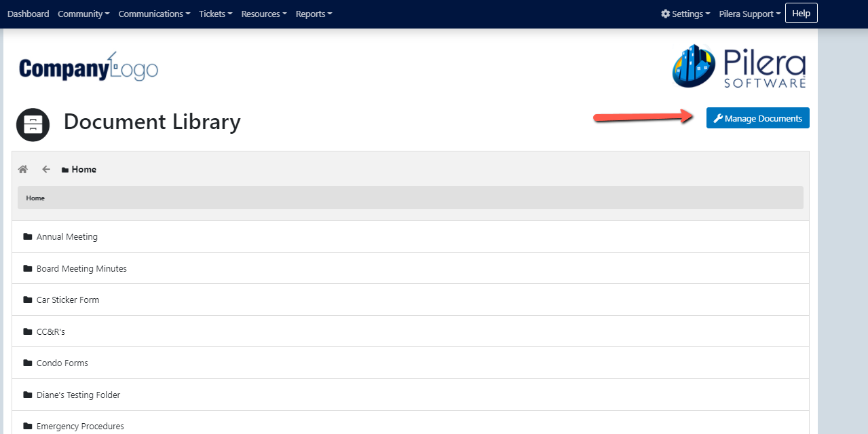Click the bold Home folder label
This screenshot has width=868, height=434.
point(83,169)
